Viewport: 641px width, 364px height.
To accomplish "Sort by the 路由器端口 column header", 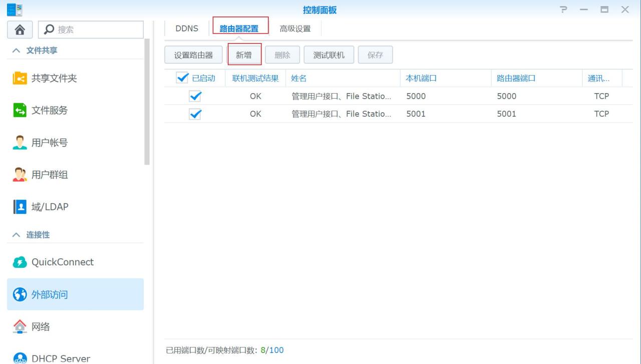I will click(536, 78).
